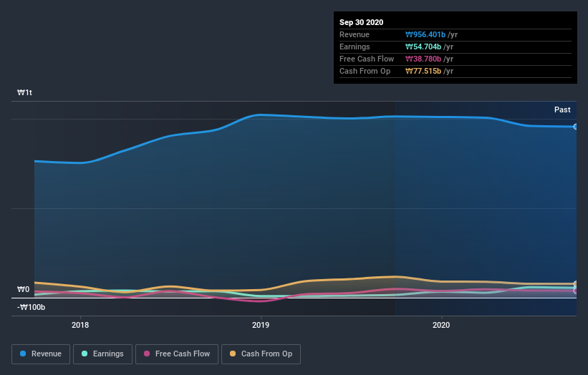Click the ₩1t y-axis label
Viewport: 588px width, 375px height.
pyautogui.click(x=25, y=92)
